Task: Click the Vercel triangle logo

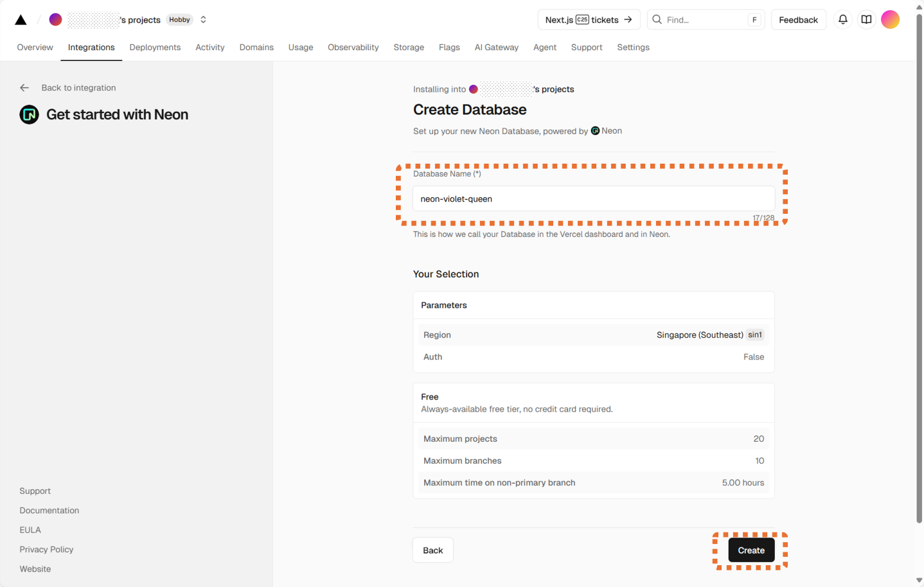Action: pos(21,20)
